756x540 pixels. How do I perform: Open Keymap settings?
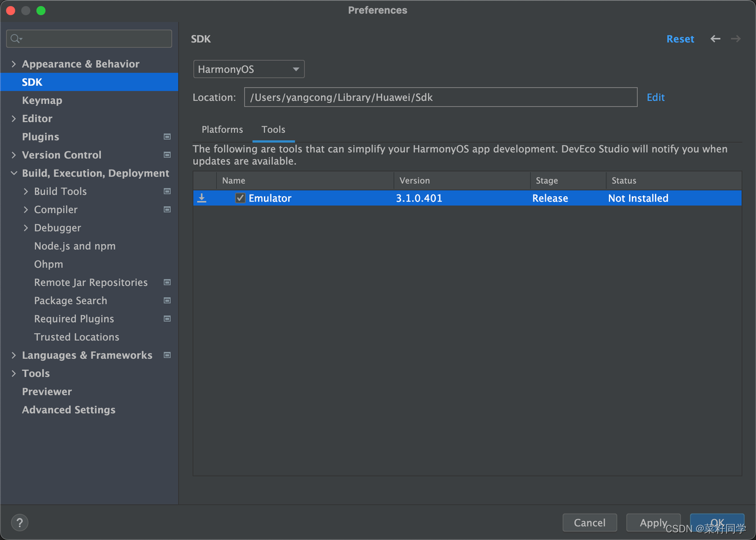point(42,100)
